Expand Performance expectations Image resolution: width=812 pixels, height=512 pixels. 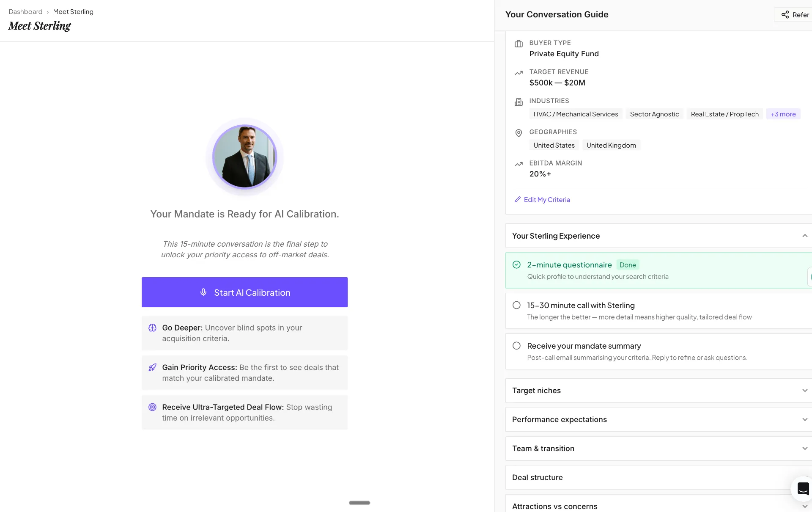[804, 419]
